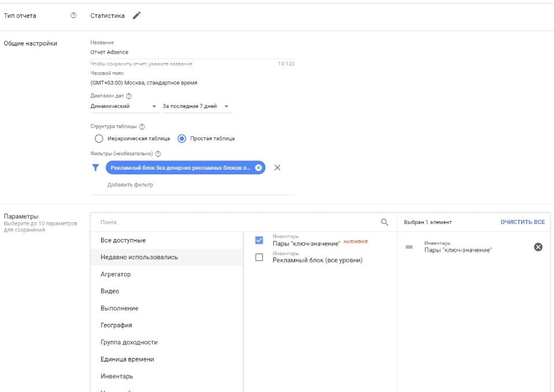
Task: Click the ОЧИСТИТЬ ВСЕ button
Action: 522,222
